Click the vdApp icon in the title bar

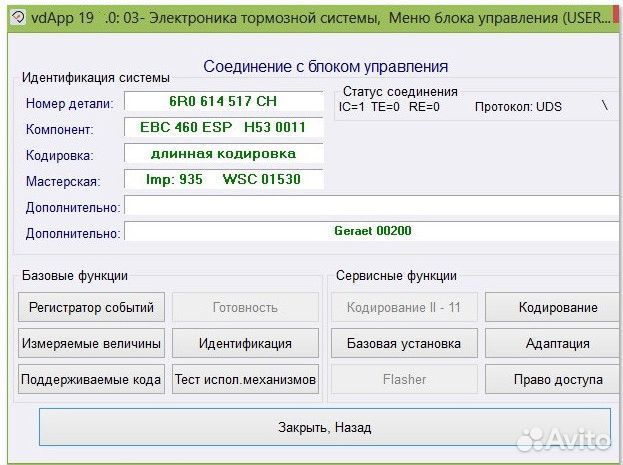18,17
